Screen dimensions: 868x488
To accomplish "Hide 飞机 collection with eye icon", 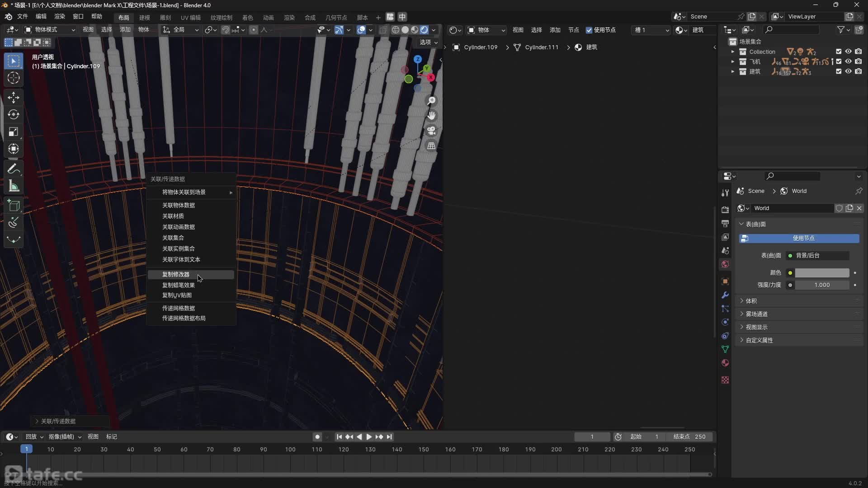I will tap(849, 61).
